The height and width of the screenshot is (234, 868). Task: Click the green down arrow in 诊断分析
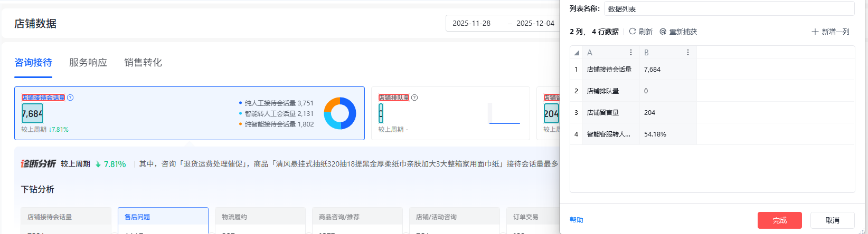98,164
